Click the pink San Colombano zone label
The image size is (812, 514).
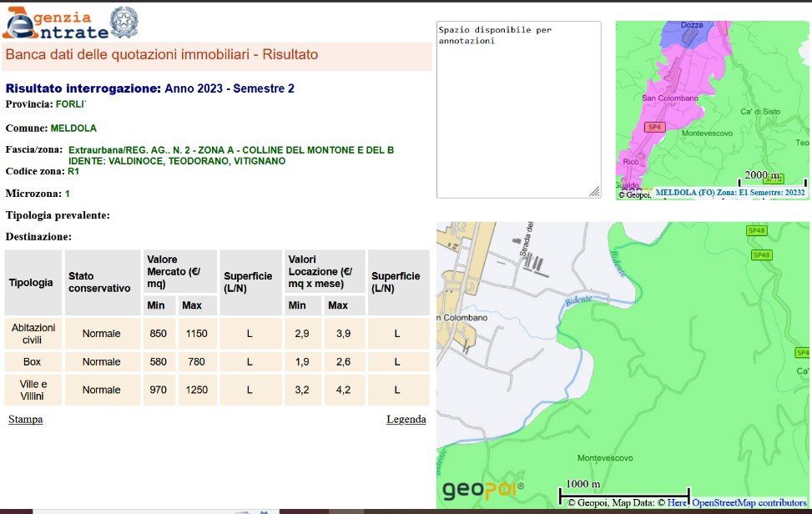(669, 98)
